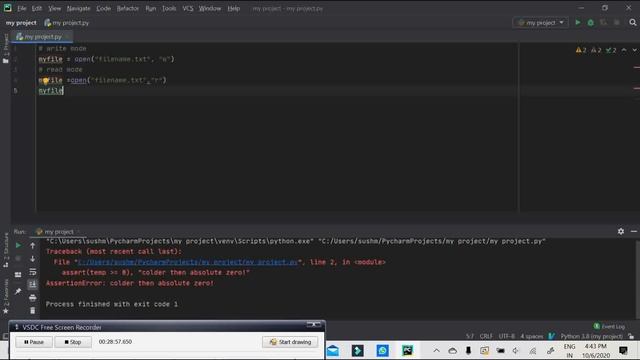Screen dimensions: 640x360
Task: Click the restore layout icon in Run panel
Action: (18, 275)
